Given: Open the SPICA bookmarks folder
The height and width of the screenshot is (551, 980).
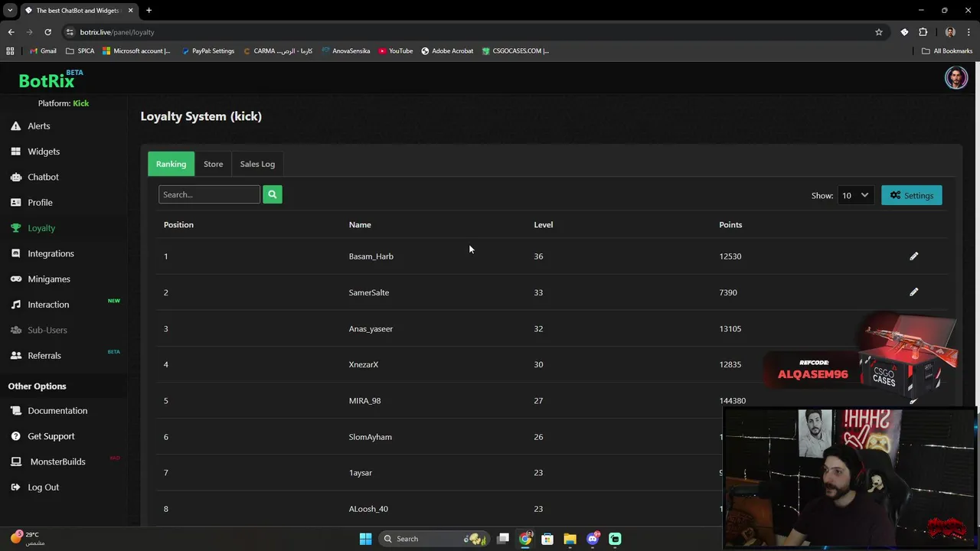Looking at the screenshot, I should 80,51.
